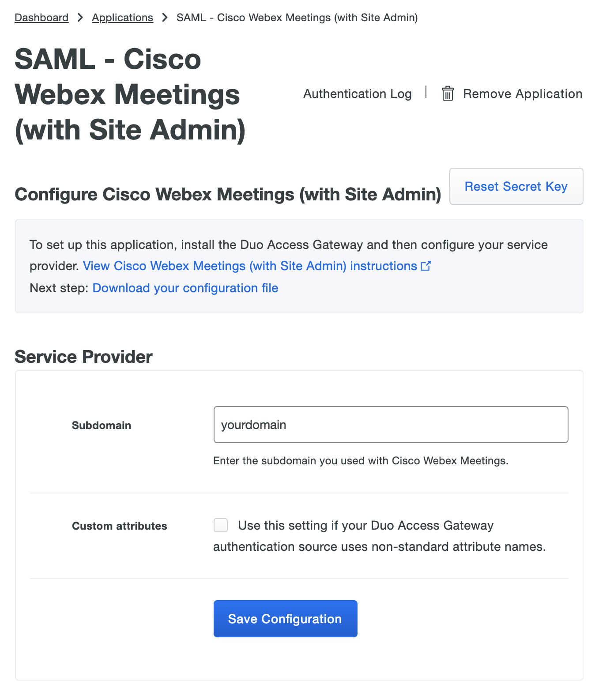Viewport: 595px width, 700px height.
Task: Open the Applications breadcrumb link
Action: [122, 17]
